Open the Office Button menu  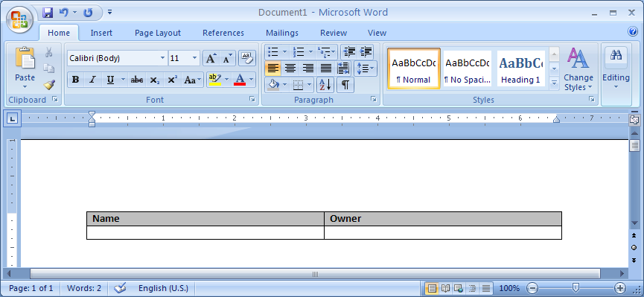click(19, 19)
